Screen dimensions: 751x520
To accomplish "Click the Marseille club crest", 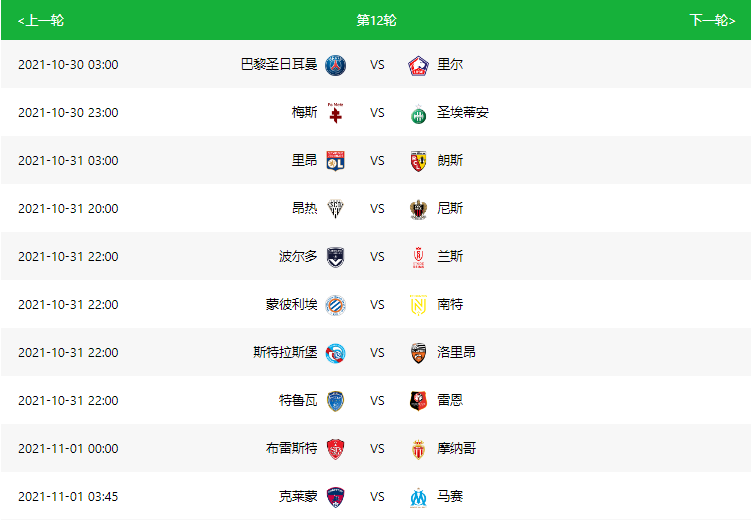I will click(418, 497).
